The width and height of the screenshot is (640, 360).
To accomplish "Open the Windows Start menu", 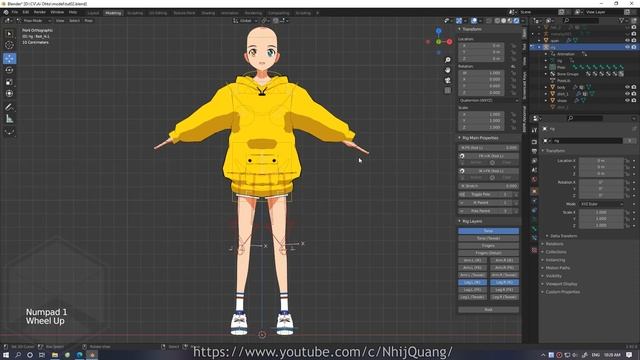I will click(6, 355).
